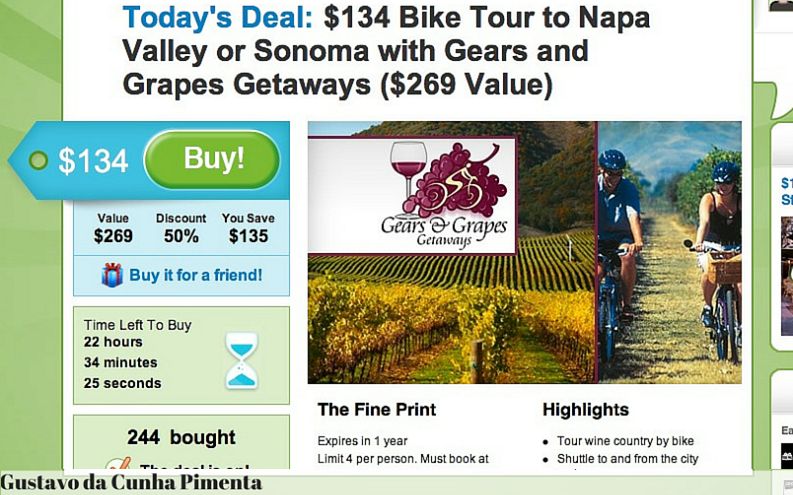
Task: Click the Gears & Grapes Getaways logo
Action: [412, 195]
